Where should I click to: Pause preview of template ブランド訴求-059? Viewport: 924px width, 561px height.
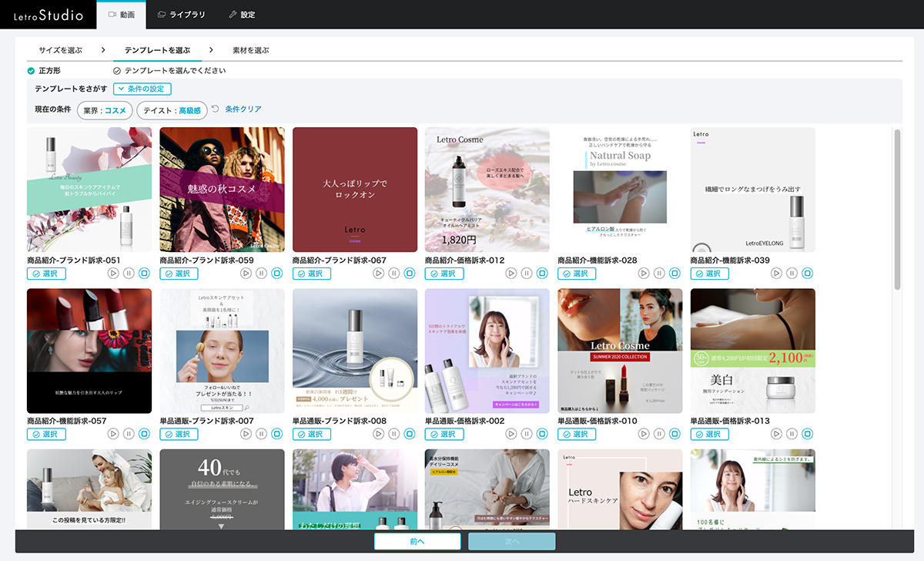(261, 274)
